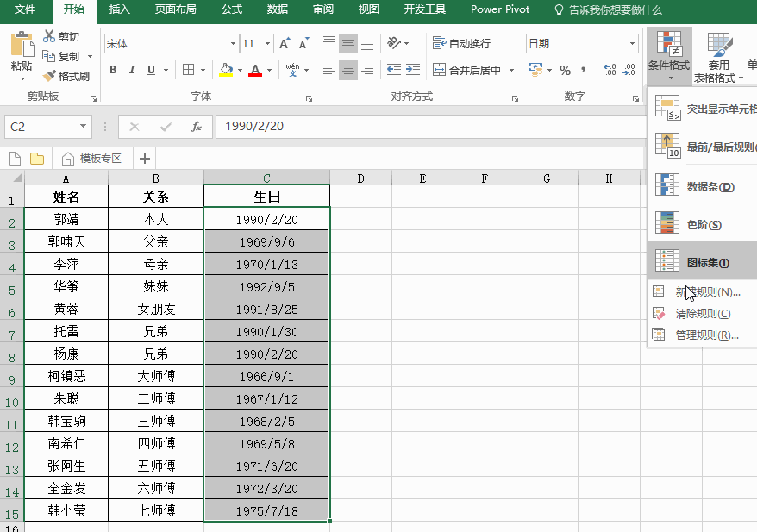This screenshot has height=532, width=757.
Task: Click the accounting currency format icon
Action: [535, 70]
